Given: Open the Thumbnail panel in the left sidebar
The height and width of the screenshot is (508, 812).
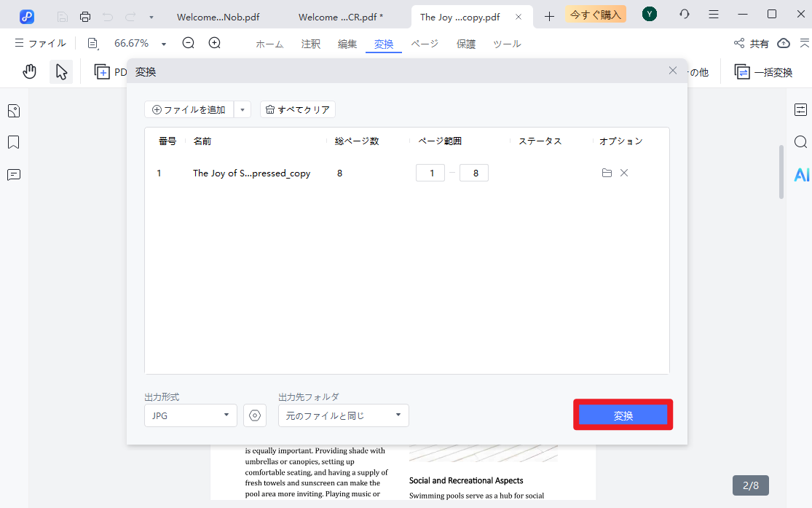Looking at the screenshot, I should coord(13,110).
